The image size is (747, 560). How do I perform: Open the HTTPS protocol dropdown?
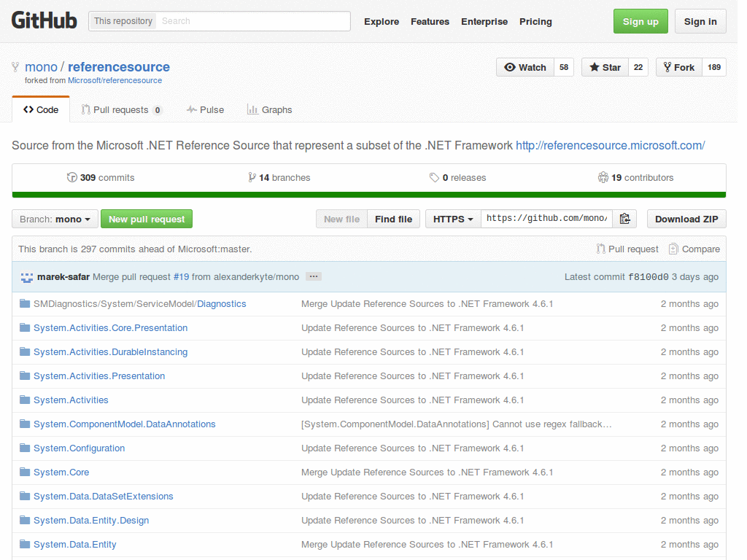452,218
